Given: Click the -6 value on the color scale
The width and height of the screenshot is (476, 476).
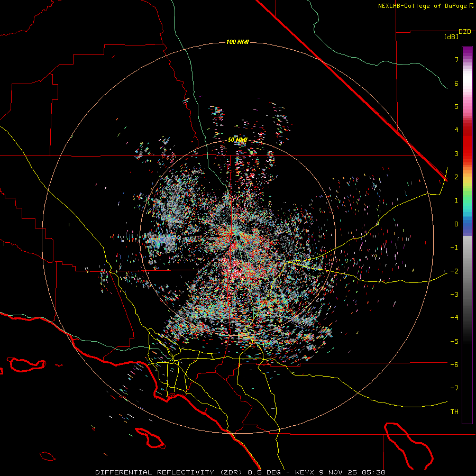Looking at the screenshot, I should (454, 365).
